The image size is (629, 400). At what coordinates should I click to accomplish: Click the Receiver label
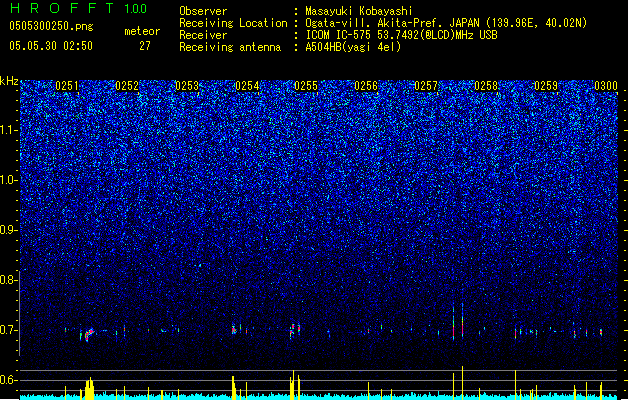coord(203,35)
